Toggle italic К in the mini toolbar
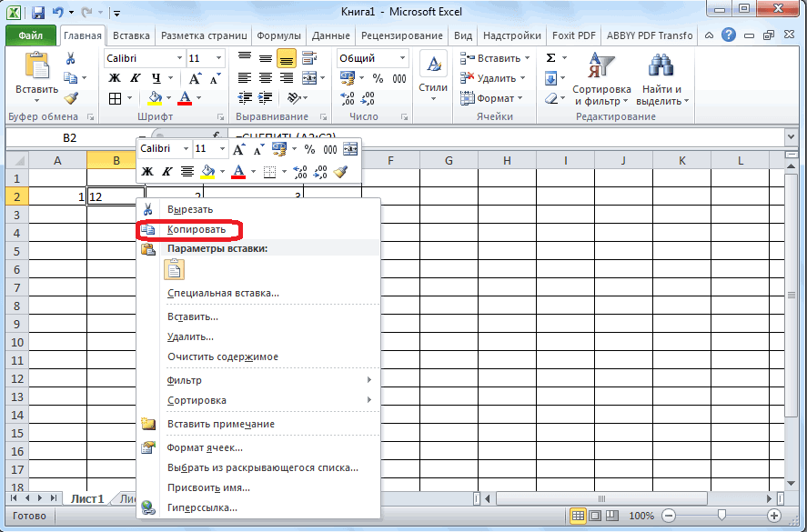Image resolution: width=807 pixels, height=532 pixels. (x=166, y=171)
